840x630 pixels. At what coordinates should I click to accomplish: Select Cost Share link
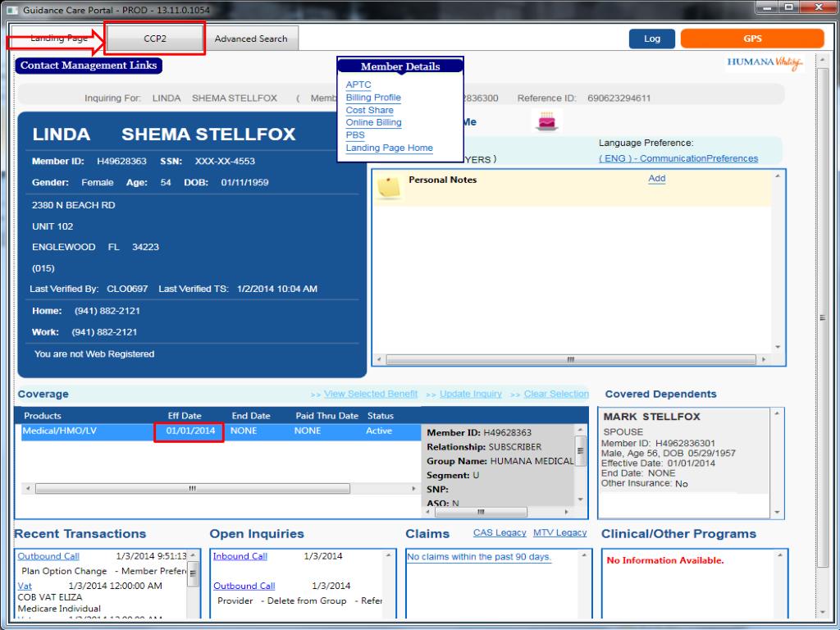(x=370, y=110)
